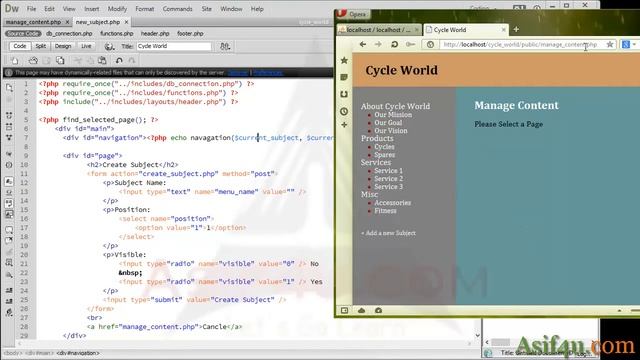Viewport: 640px width, 360px height.
Task: Open a new tab in Opera
Action: pos(516,29)
